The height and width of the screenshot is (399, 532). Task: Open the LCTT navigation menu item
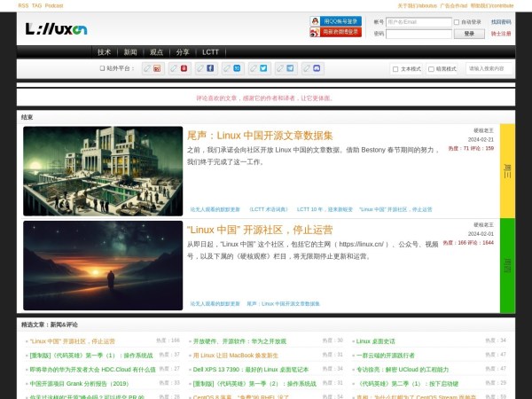click(x=210, y=52)
